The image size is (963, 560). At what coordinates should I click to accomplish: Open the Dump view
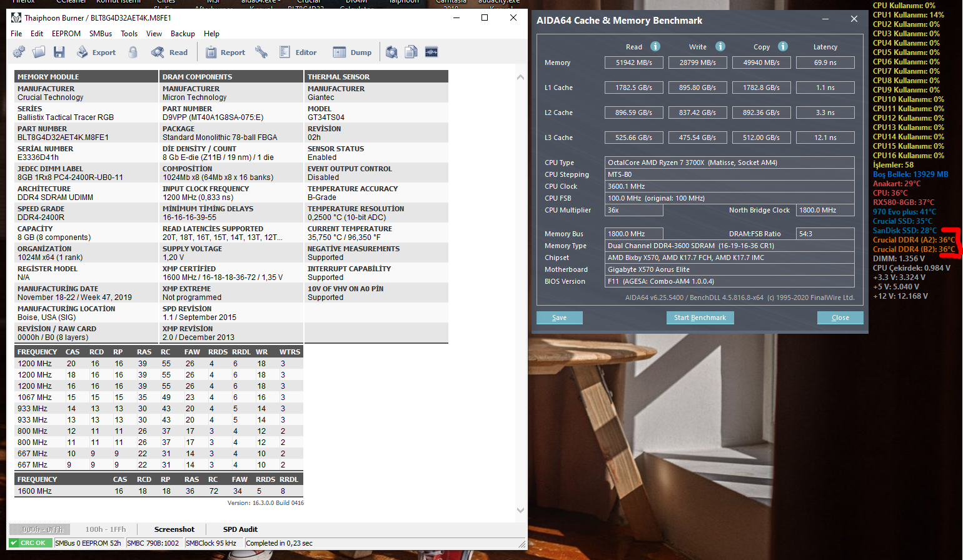(x=352, y=52)
